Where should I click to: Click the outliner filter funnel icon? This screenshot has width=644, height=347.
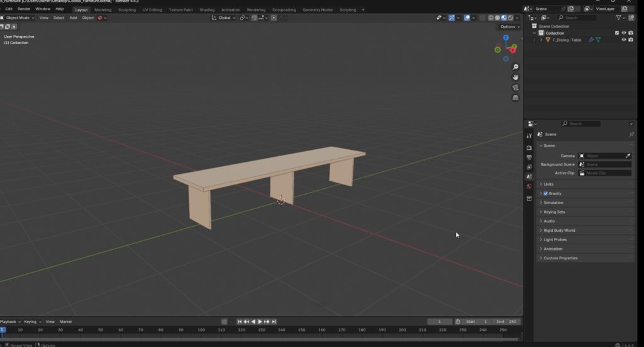coord(619,18)
